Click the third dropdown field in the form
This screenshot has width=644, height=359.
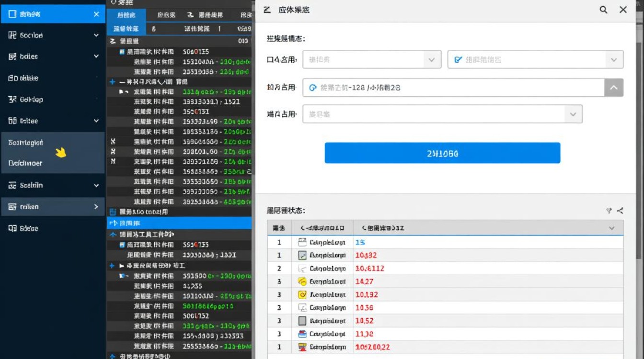click(x=442, y=114)
